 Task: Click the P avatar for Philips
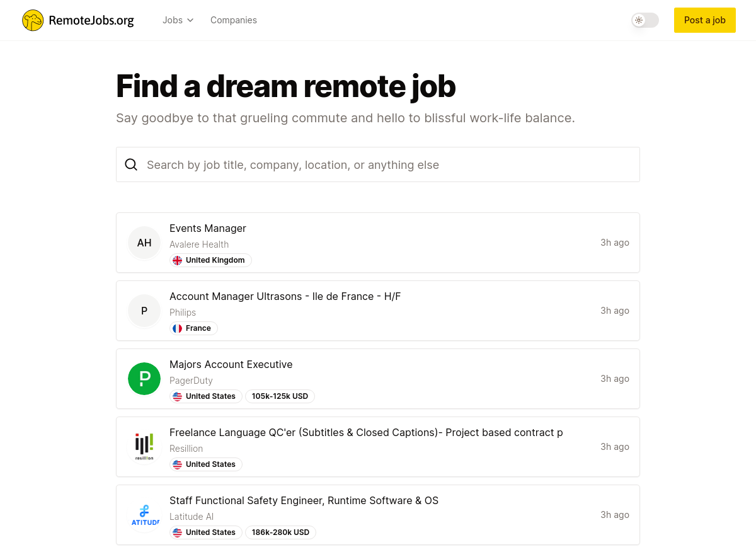pos(144,311)
